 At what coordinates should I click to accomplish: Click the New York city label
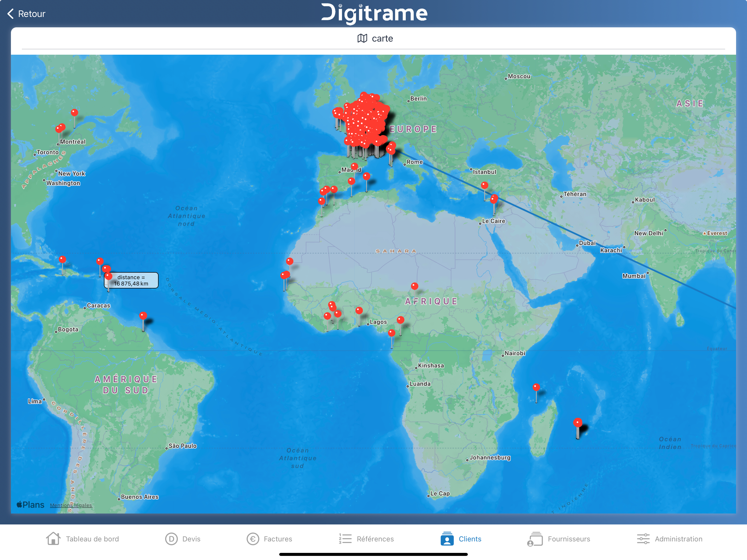72,174
